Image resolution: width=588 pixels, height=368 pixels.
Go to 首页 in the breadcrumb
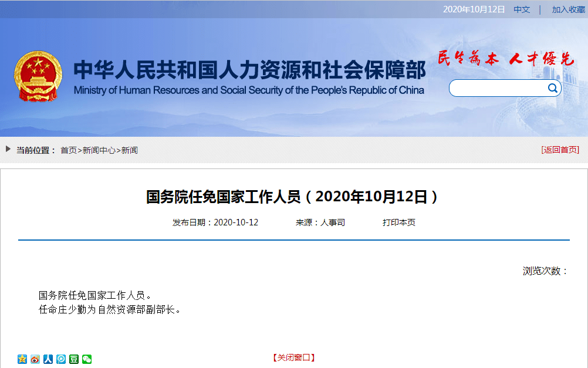[69, 150]
